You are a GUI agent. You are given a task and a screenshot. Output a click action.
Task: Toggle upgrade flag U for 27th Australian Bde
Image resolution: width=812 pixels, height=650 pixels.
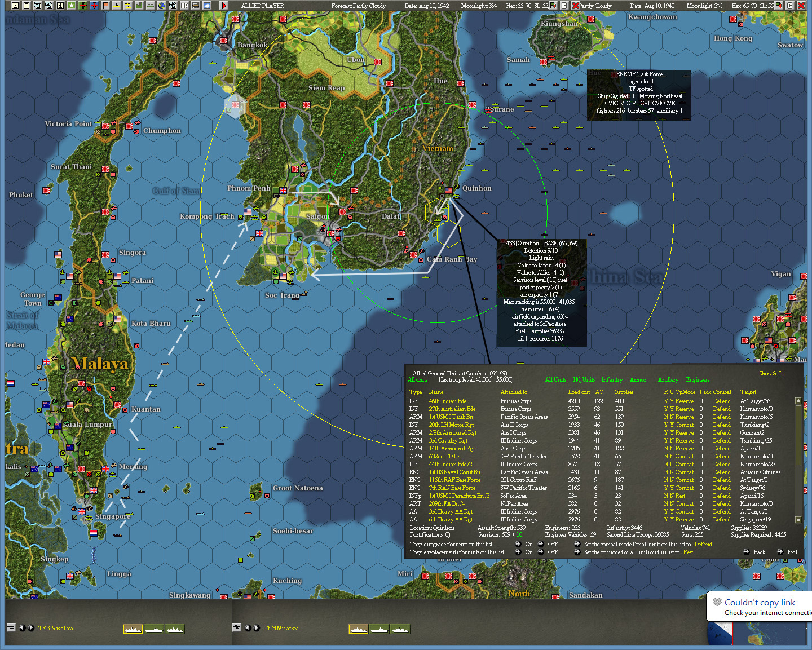click(x=672, y=409)
